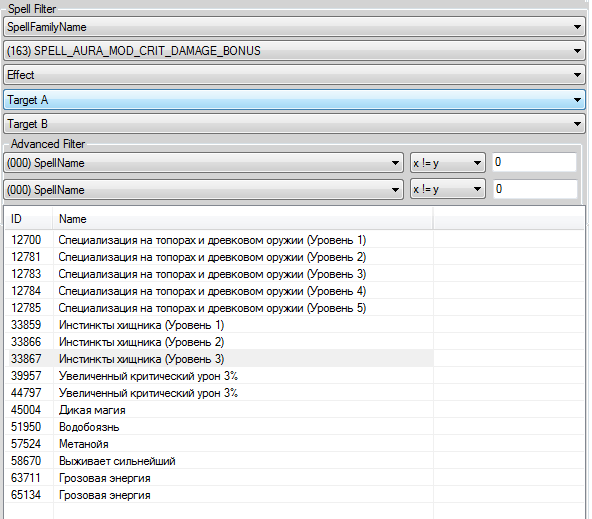
Task: Sort the list by the Name column header
Action: (x=243, y=219)
